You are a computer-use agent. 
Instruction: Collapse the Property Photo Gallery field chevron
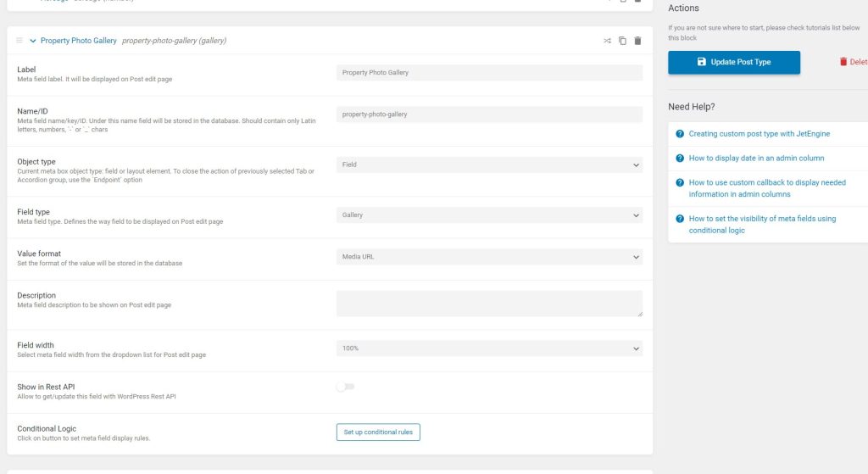click(x=33, y=41)
